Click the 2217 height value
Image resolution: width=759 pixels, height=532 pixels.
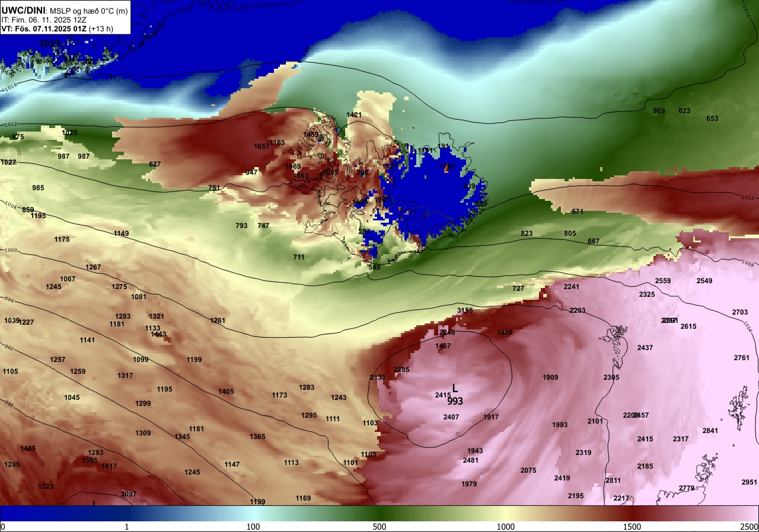tap(621, 498)
